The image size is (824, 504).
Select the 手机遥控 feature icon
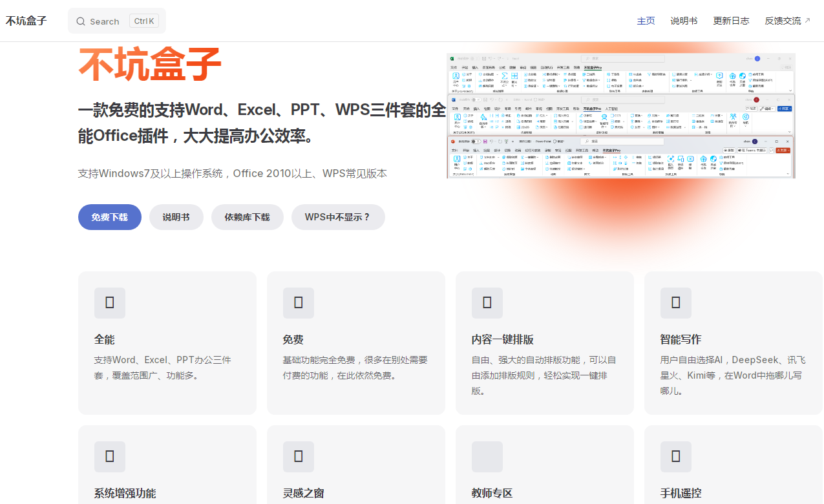point(676,457)
